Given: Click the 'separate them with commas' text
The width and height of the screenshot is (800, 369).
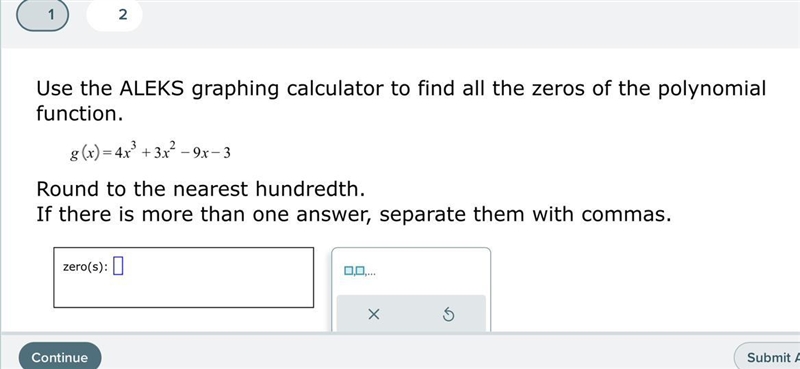Looking at the screenshot, I should [525, 214].
